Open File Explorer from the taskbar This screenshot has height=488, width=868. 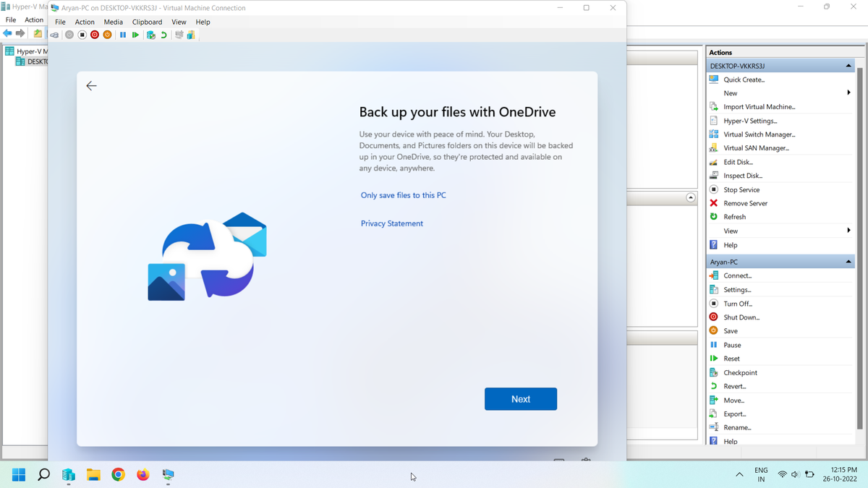pos(93,475)
